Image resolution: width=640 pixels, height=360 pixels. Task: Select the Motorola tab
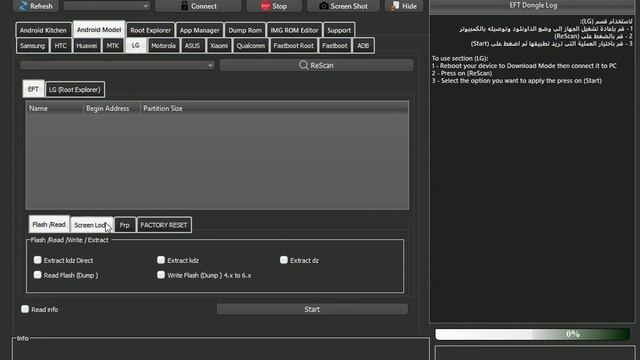click(x=163, y=46)
